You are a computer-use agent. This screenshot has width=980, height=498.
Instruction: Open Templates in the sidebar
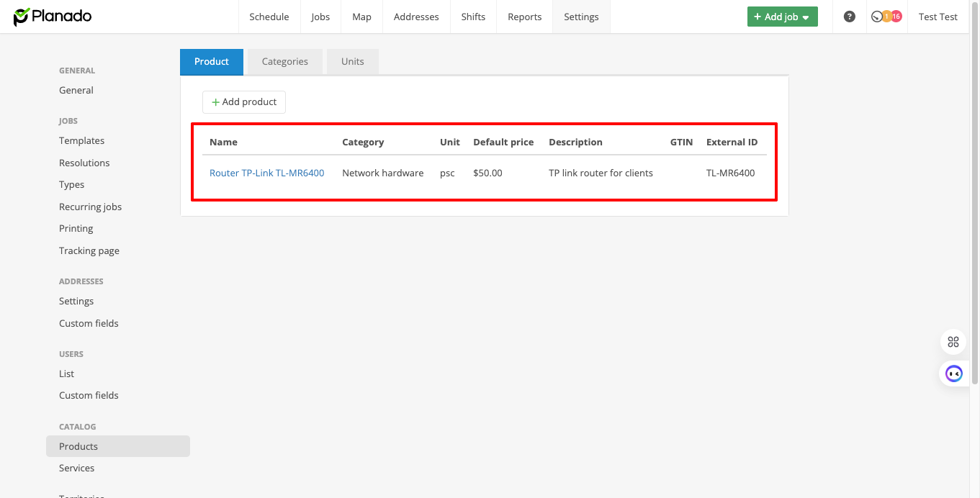click(81, 140)
